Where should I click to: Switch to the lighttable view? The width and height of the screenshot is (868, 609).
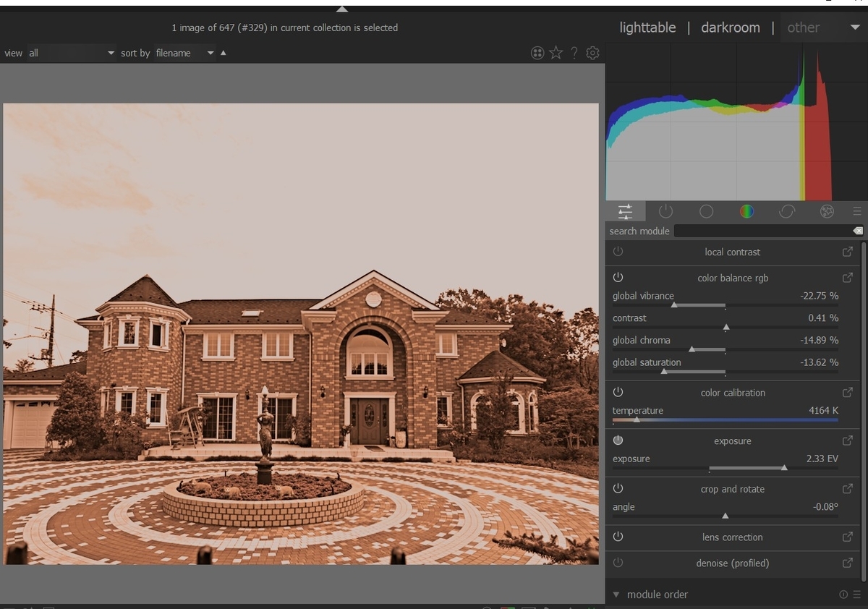point(647,27)
